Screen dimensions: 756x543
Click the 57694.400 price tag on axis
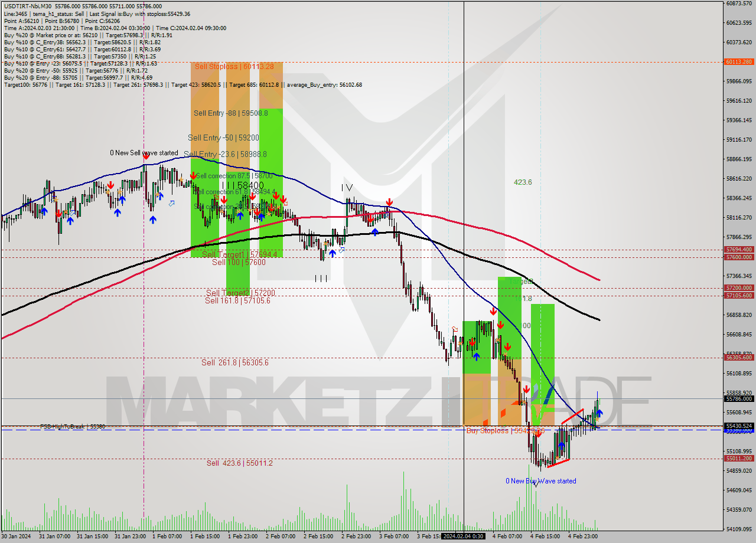[x=739, y=250]
